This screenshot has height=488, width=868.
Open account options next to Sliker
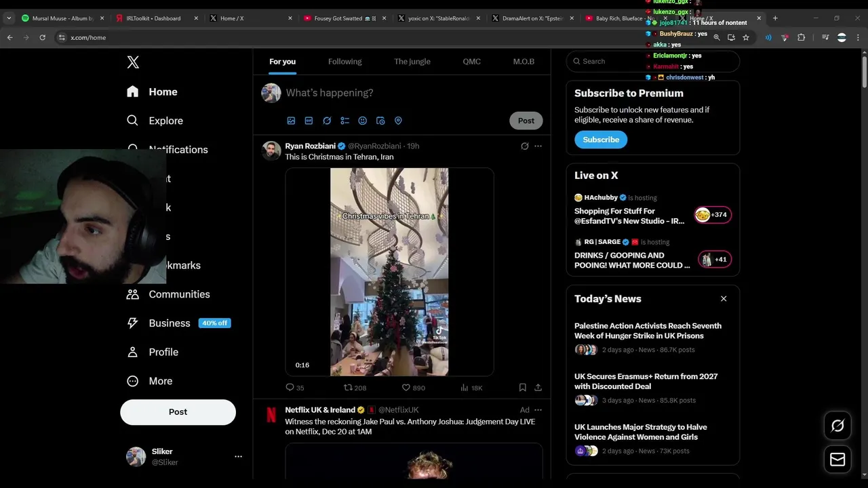tap(238, 457)
